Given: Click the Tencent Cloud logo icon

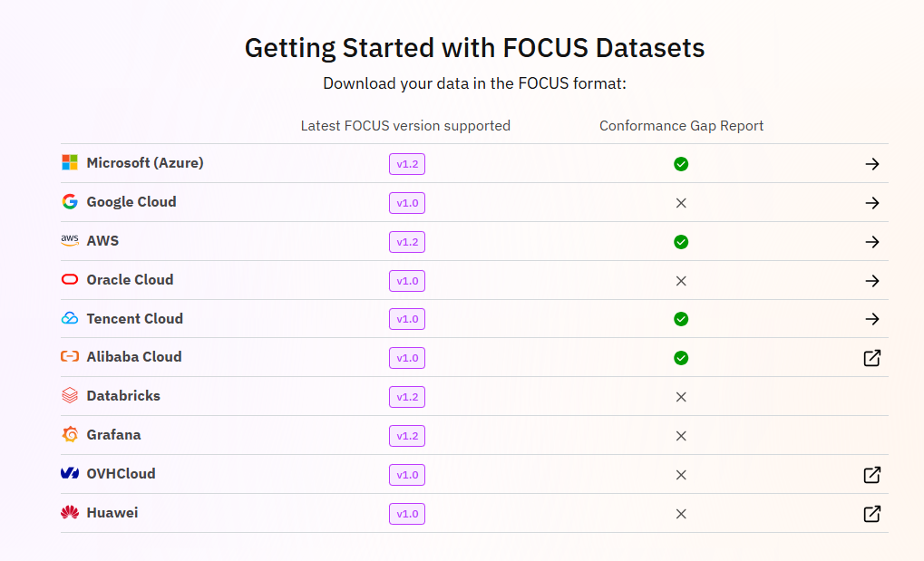Looking at the screenshot, I should point(70,319).
